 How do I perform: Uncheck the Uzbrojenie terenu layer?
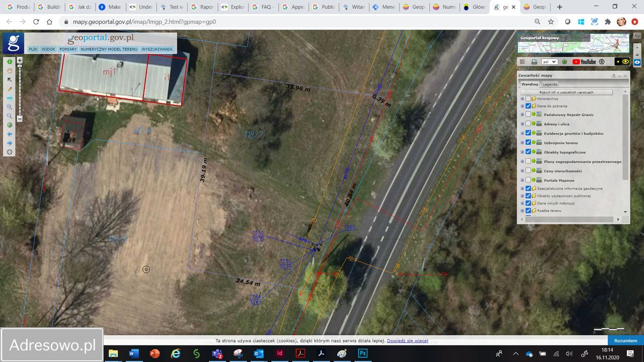click(528, 143)
